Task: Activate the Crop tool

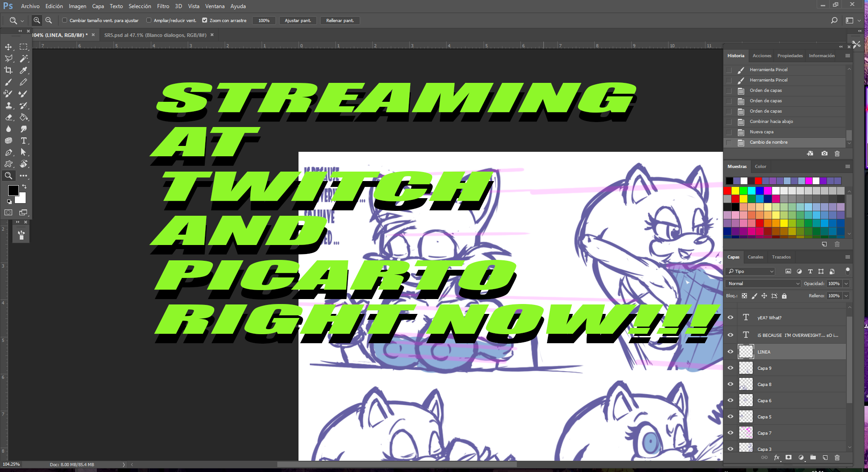Action: [x=9, y=70]
